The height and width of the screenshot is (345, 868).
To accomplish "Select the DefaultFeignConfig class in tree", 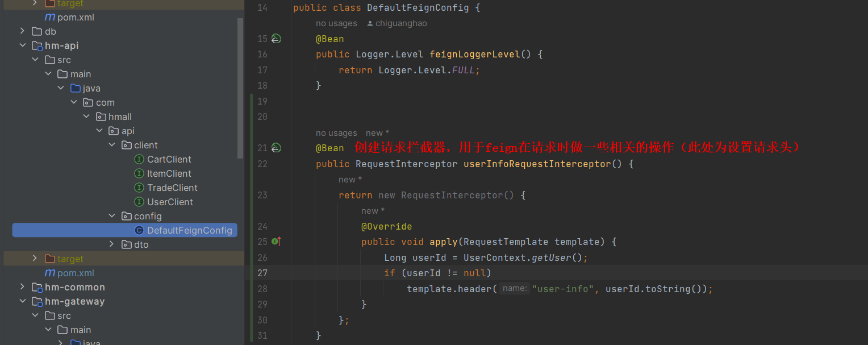I will coord(189,230).
